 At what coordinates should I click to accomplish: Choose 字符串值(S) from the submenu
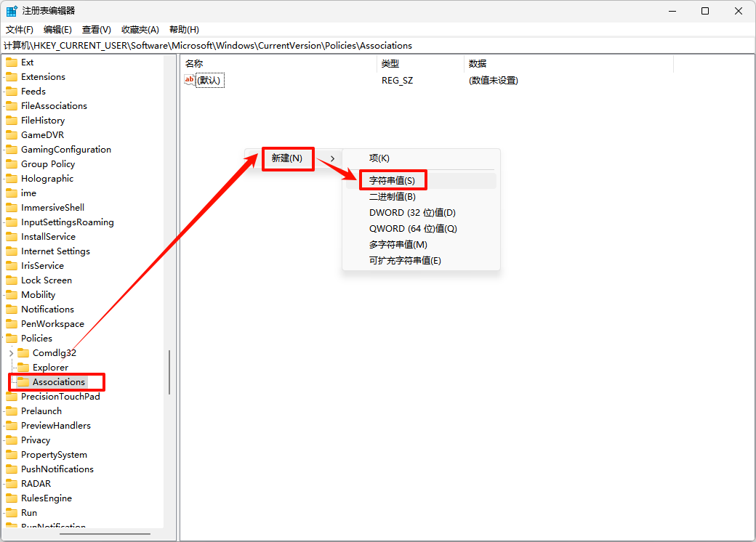[393, 179]
